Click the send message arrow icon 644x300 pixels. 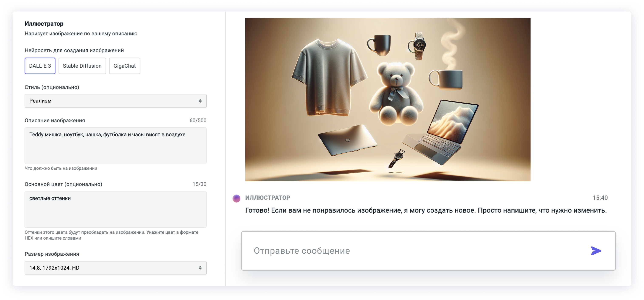[596, 251]
